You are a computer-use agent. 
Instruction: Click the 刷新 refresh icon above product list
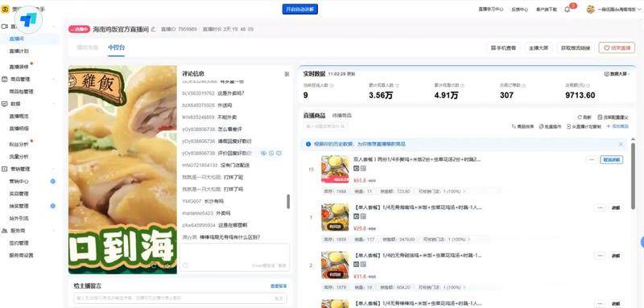580,117
